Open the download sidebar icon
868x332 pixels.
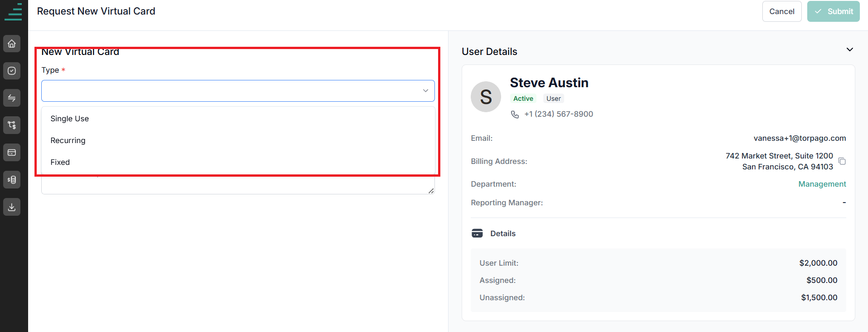[12, 207]
